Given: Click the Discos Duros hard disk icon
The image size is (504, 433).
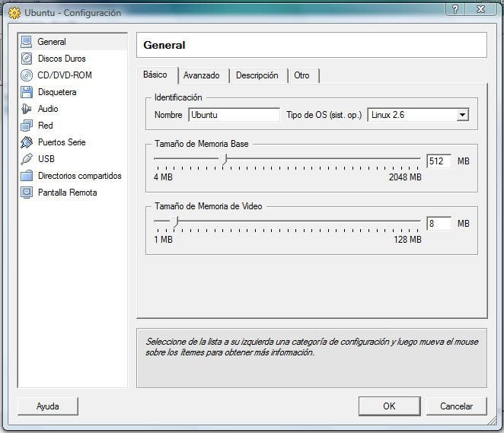Looking at the screenshot, I should click(x=27, y=59).
